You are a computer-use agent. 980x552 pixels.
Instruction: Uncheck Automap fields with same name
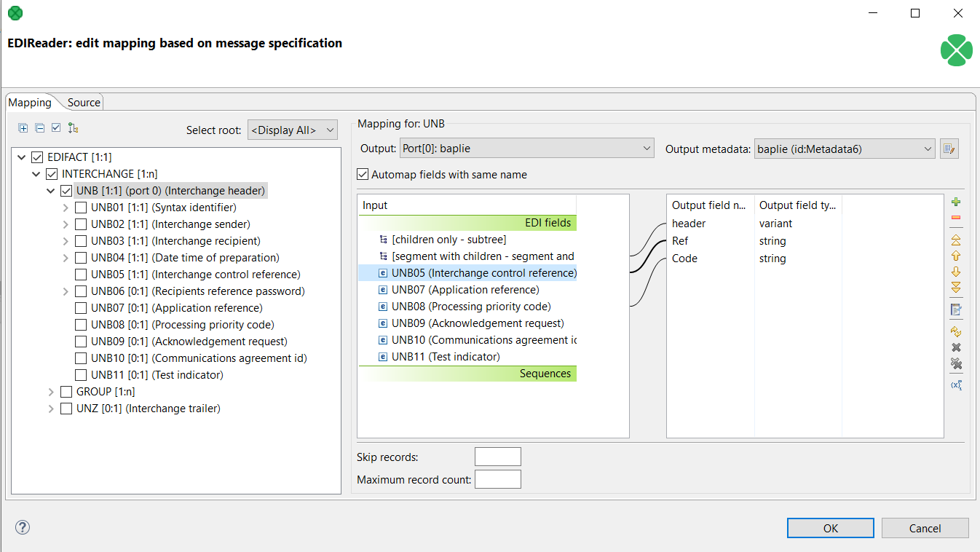[363, 175]
